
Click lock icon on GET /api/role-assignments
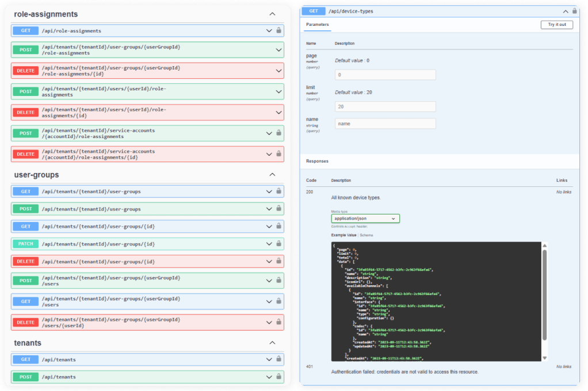pos(278,30)
